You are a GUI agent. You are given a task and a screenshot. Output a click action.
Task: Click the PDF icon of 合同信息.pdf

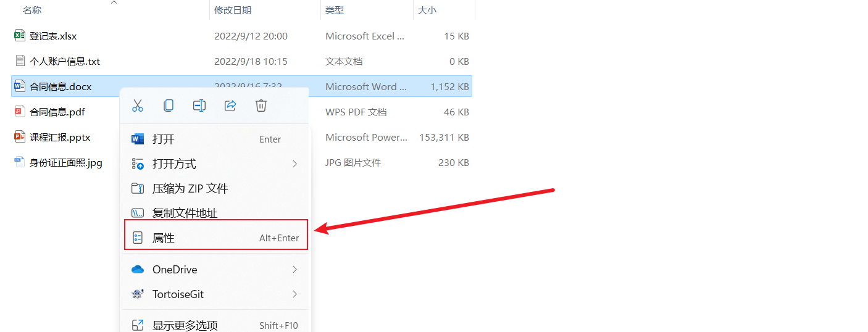click(x=20, y=112)
